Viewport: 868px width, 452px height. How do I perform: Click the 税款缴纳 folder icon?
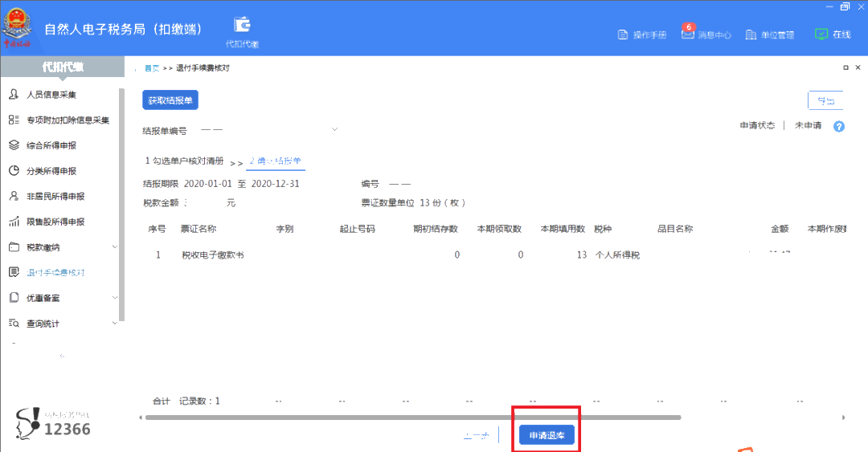click(x=14, y=247)
